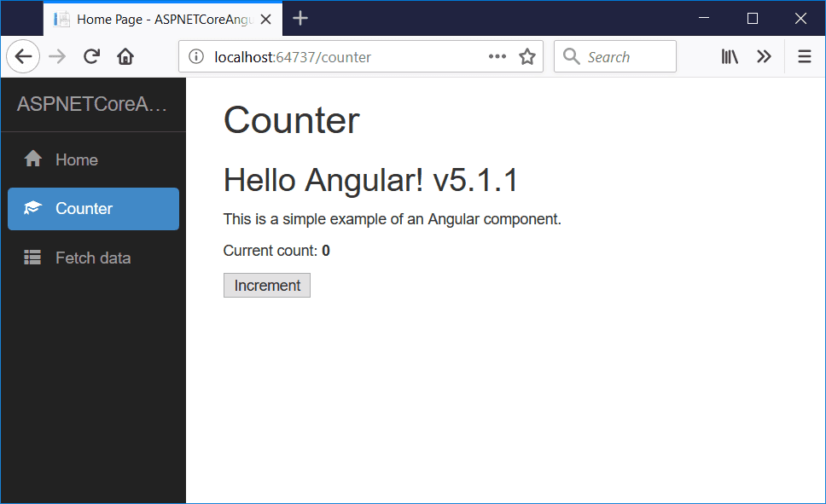Focus the Search input field
Image resolution: width=826 pixels, height=504 pixels.
point(615,56)
